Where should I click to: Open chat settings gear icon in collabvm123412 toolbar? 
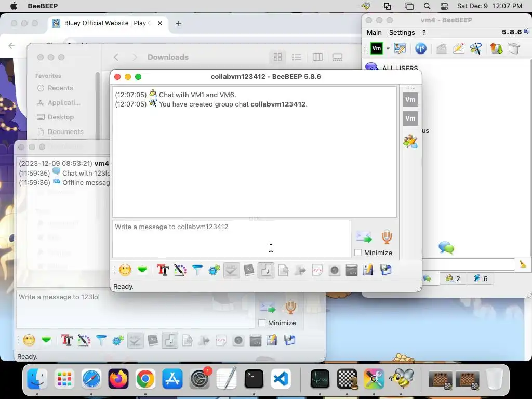click(214, 270)
